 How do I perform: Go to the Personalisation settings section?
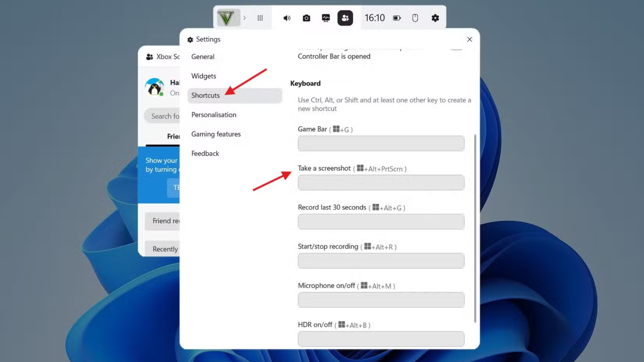214,115
